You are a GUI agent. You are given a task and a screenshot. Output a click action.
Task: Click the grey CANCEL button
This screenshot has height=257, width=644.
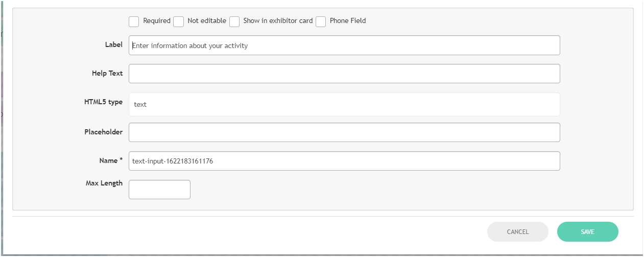click(x=518, y=231)
